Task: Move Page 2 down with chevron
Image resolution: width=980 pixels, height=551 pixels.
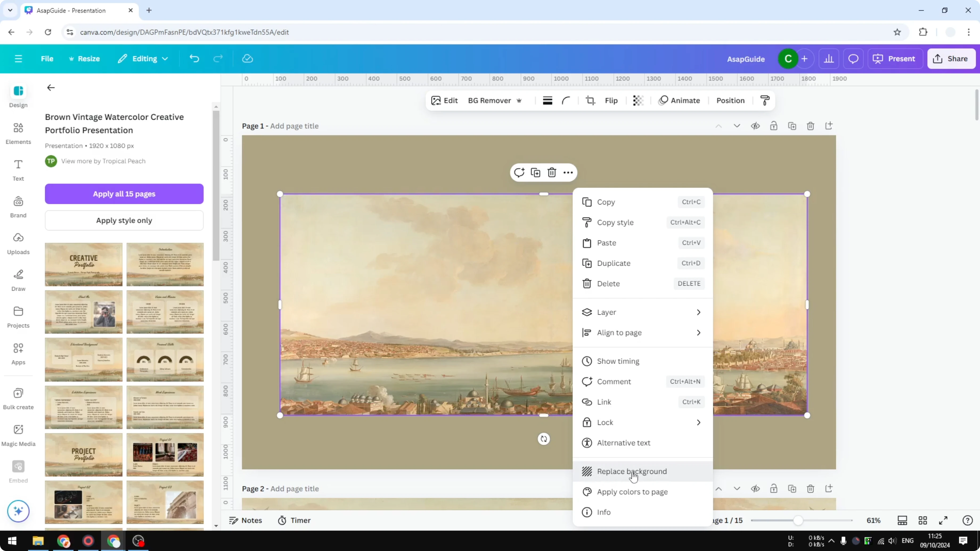Action: click(x=737, y=489)
